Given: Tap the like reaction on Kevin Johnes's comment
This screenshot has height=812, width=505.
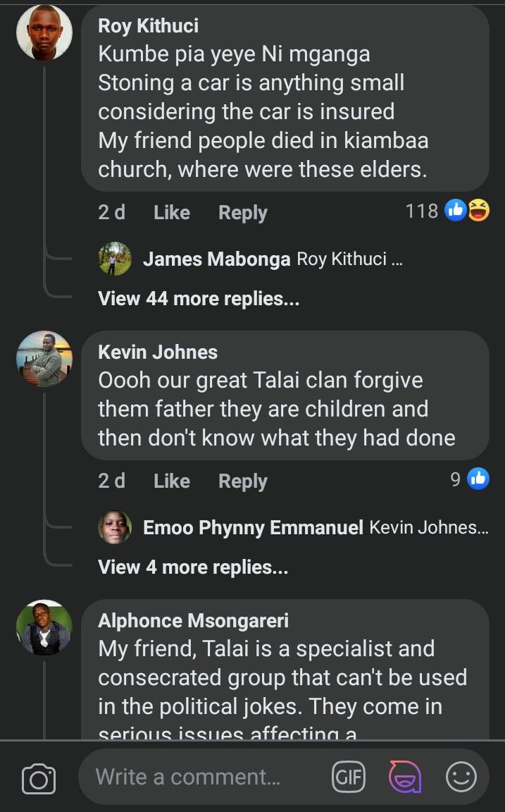Looking at the screenshot, I should point(478,479).
